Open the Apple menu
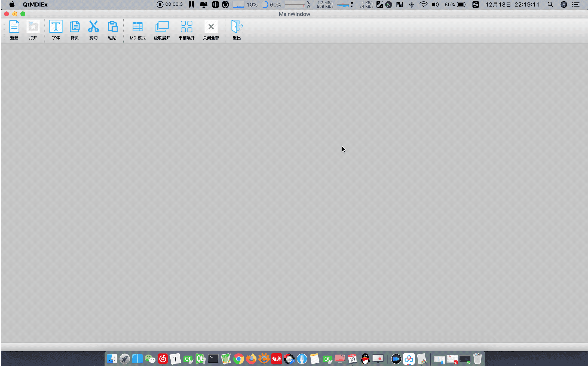The height and width of the screenshot is (366, 588). [12, 4]
